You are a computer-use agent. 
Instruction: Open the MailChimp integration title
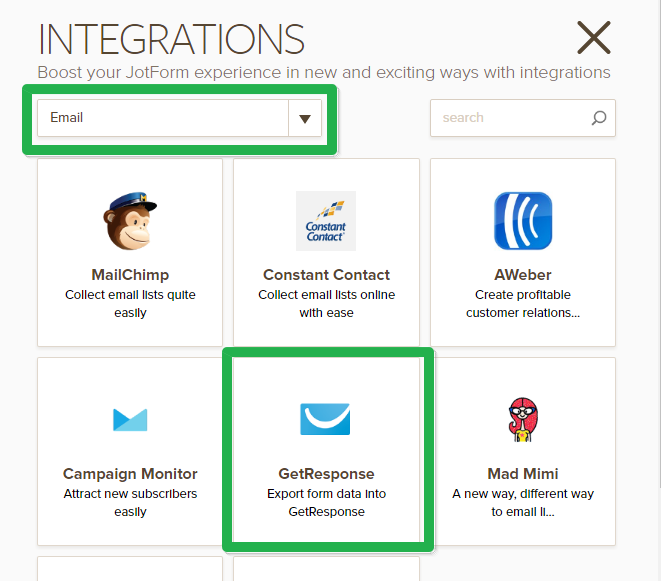[x=130, y=275]
